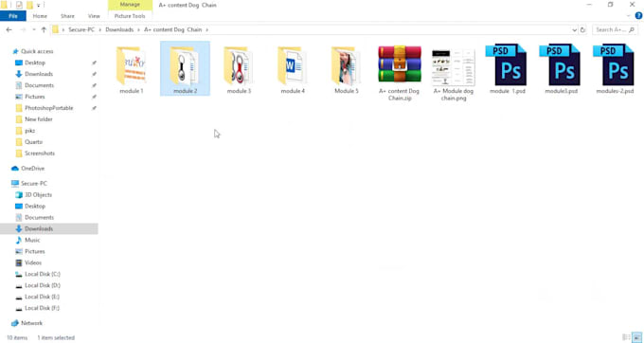Image resolution: width=644 pixels, height=343 pixels.
Task: Open New folder in the sidebar
Action: coord(39,119)
